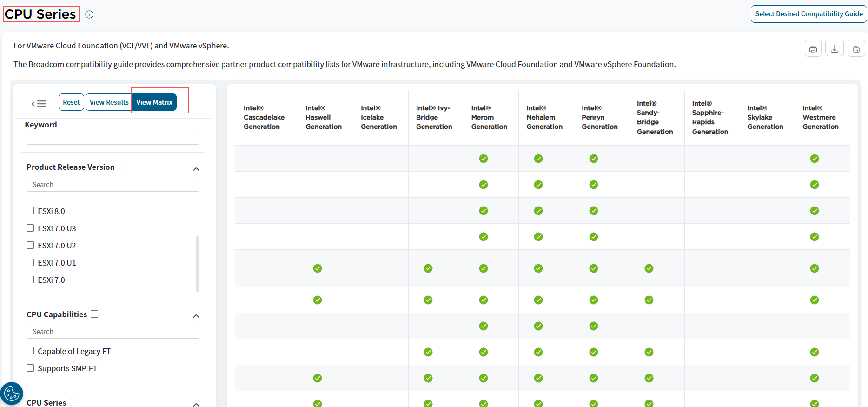Check the ESXi 8.0 option
This screenshot has width=868, height=407.
point(30,211)
